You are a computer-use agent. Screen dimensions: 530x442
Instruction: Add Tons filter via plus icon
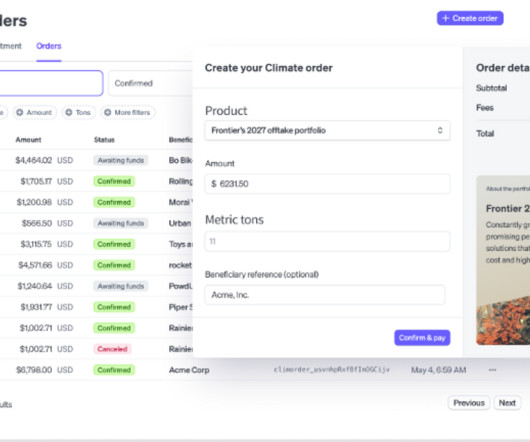click(69, 113)
